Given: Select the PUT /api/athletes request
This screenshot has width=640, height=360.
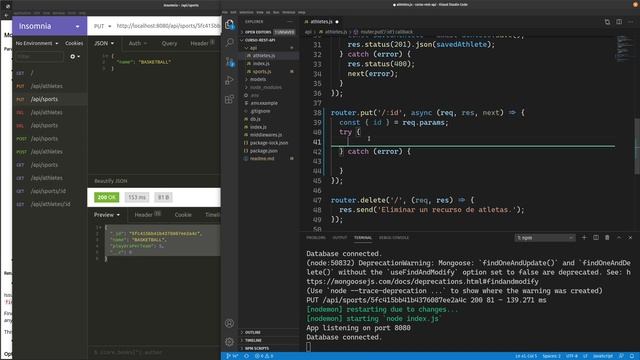Looking at the screenshot, I should (x=49, y=86).
